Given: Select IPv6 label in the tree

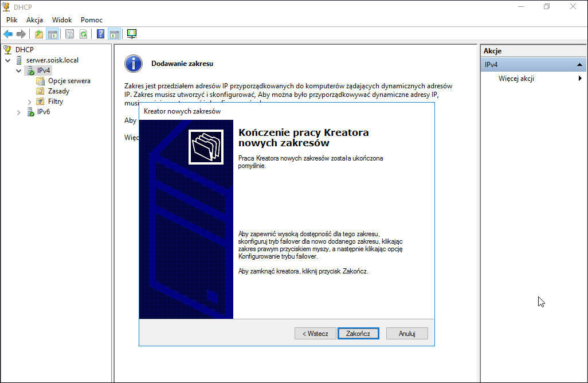Looking at the screenshot, I should pos(44,112).
